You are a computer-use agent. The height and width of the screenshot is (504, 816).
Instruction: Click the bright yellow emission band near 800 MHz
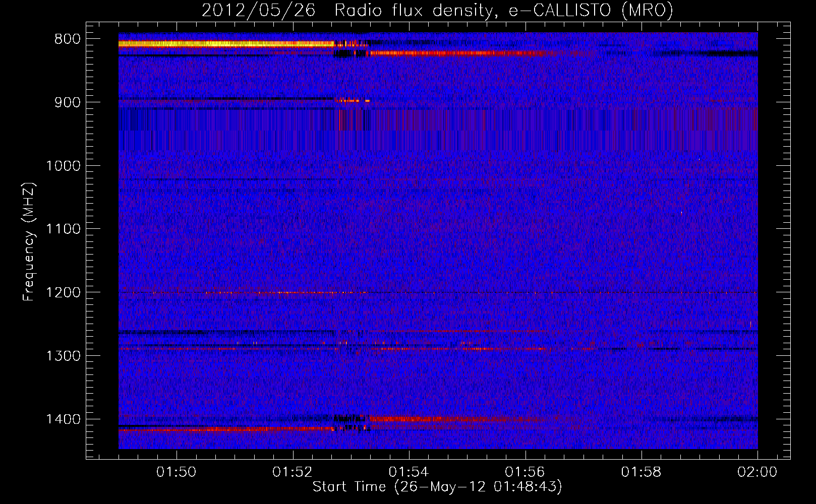click(226, 44)
